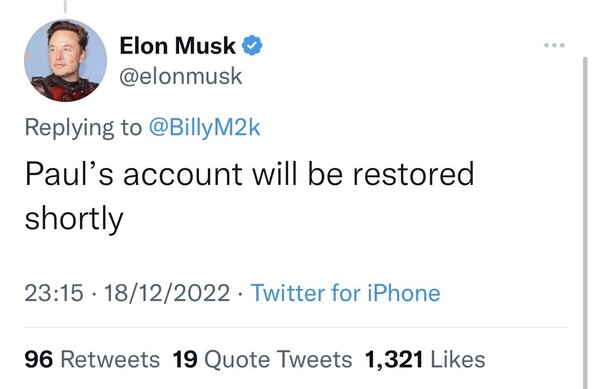
Task: Open the three-dot more options menu
Action: (554, 45)
